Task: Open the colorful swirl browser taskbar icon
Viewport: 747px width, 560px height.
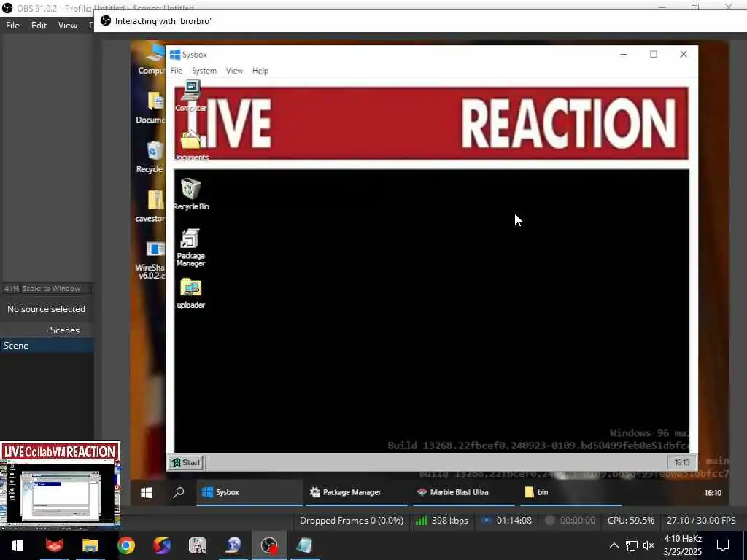Action: click(x=162, y=545)
